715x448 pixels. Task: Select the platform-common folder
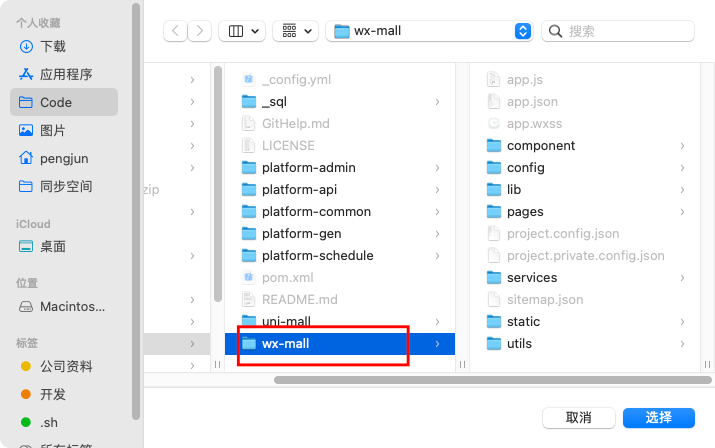tap(340, 212)
